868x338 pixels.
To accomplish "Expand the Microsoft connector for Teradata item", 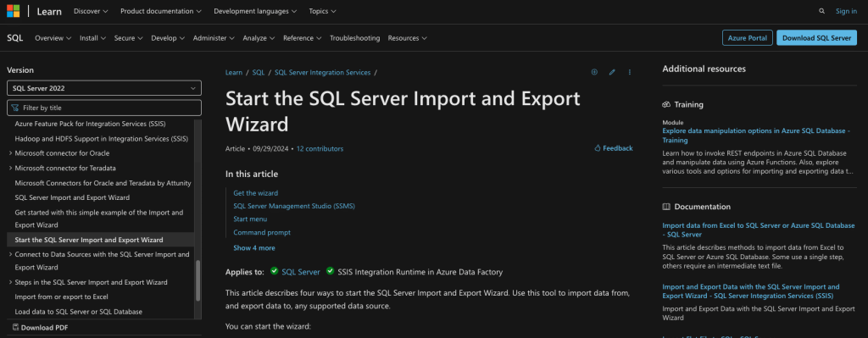I will [x=10, y=168].
